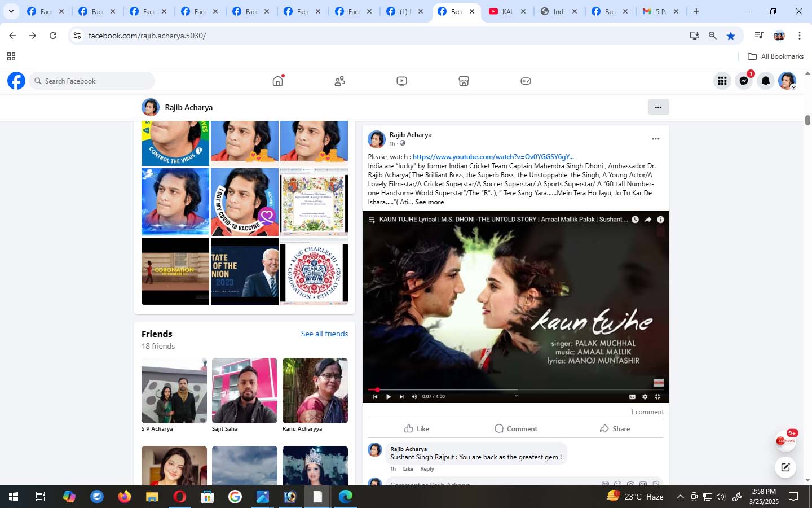Play the embedded YouTube video
The image size is (812, 508).
(389, 396)
